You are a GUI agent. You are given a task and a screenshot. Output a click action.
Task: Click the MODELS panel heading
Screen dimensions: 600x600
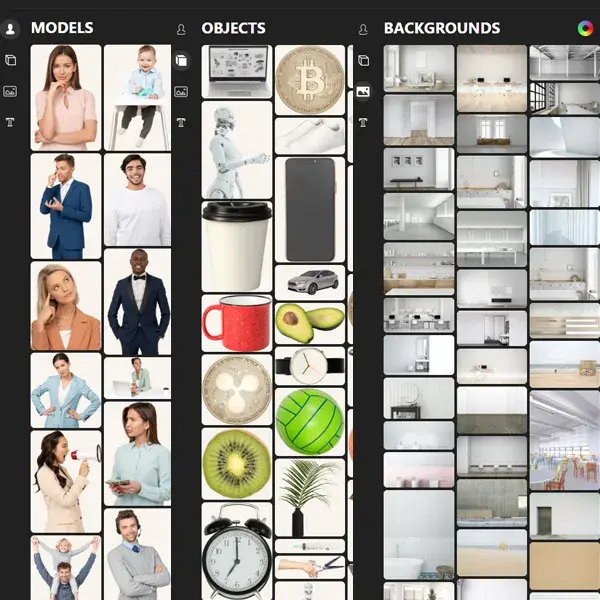coord(62,28)
